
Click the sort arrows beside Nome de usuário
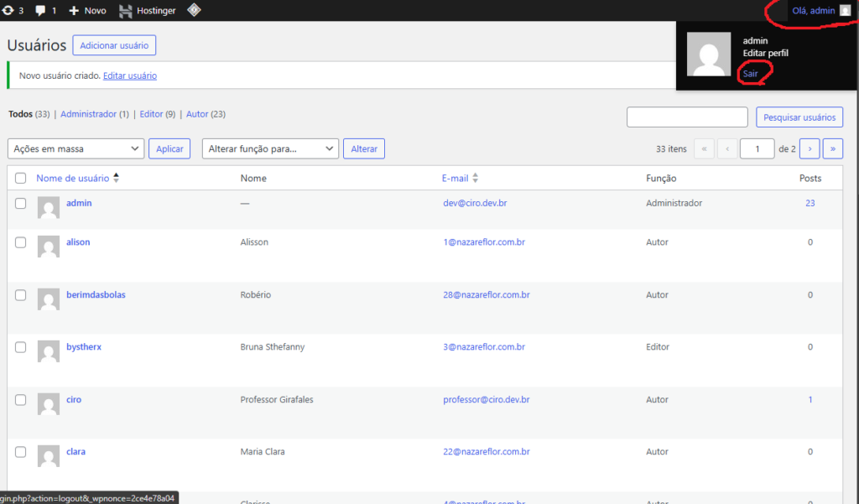[117, 178]
